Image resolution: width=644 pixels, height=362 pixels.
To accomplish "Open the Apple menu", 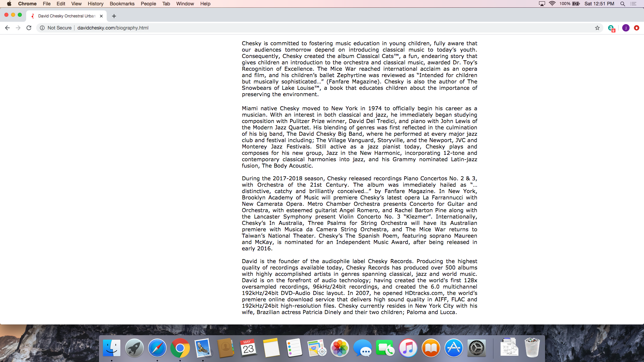I will coord(9,4).
